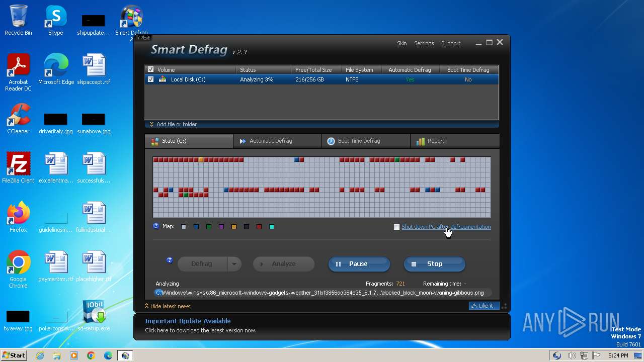Click Important Update Available link
644x362 pixels.
[188, 321]
